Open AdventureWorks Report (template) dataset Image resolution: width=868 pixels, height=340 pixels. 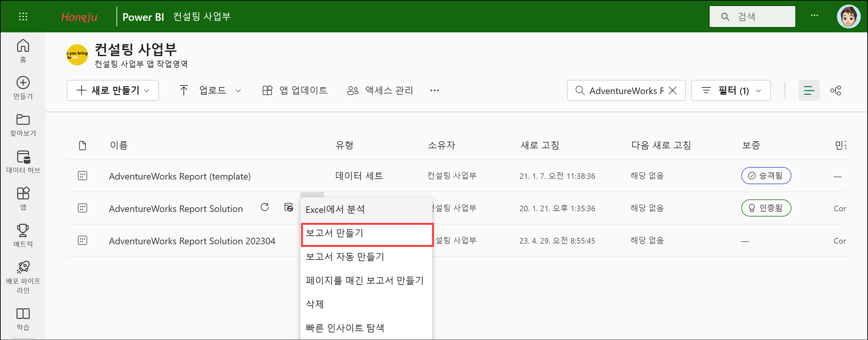click(x=180, y=176)
